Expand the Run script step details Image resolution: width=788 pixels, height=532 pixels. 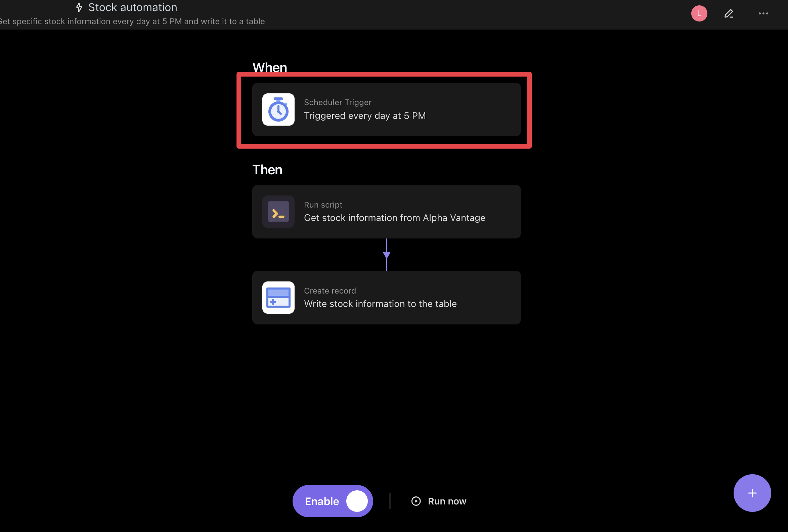click(x=387, y=211)
